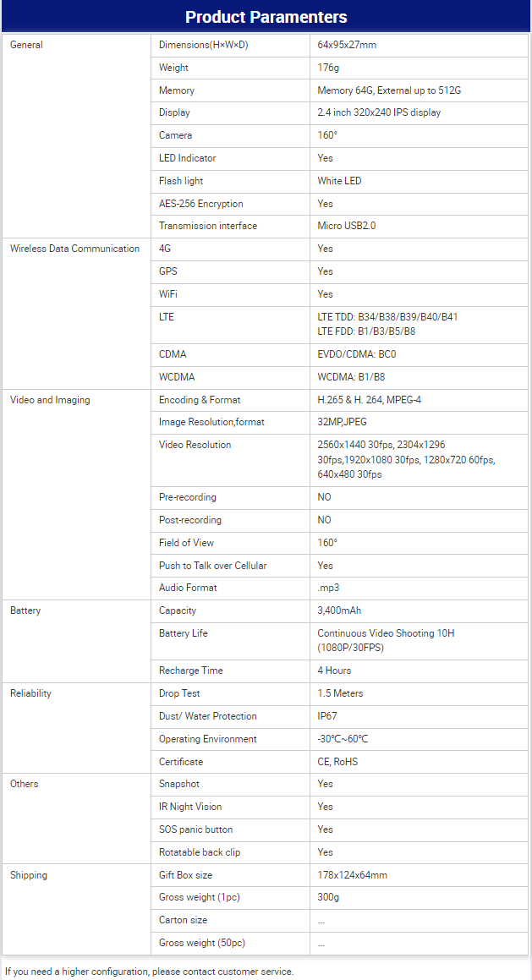532x980 pixels.
Task: Click the Continuous Video Shooting 10H text
Action: (x=386, y=633)
